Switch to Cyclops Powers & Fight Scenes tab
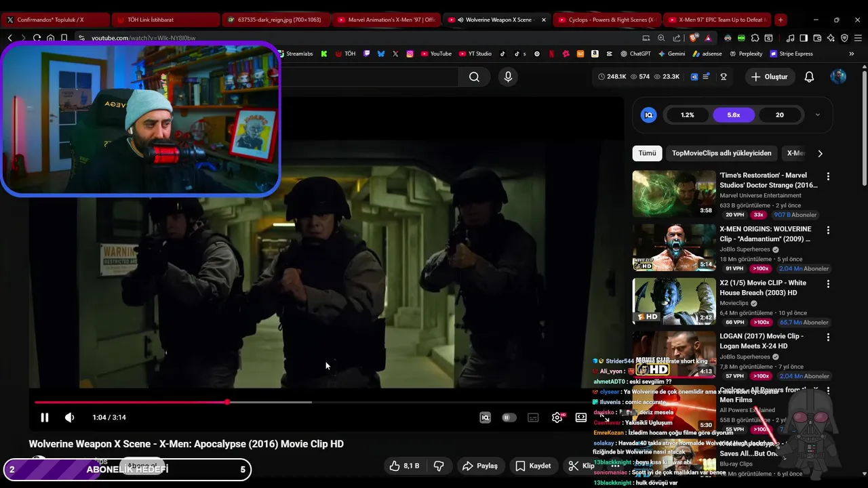Screen dimensions: 868x488 [607, 20]
